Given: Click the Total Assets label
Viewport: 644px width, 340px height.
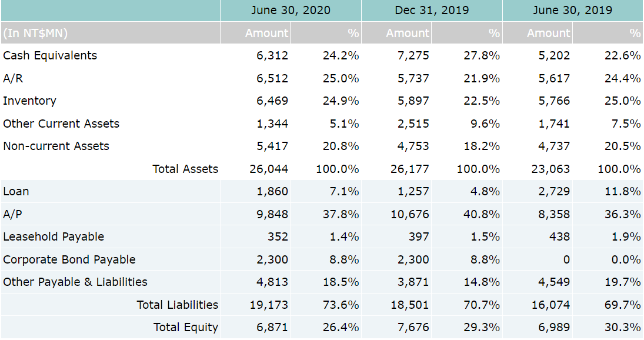Looking at the screenshot, I should [x=185, y=169].
